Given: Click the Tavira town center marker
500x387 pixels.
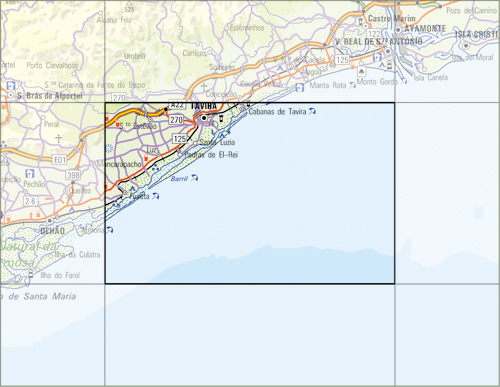Looking at the screenshot, I should click(x=204, y=118).
